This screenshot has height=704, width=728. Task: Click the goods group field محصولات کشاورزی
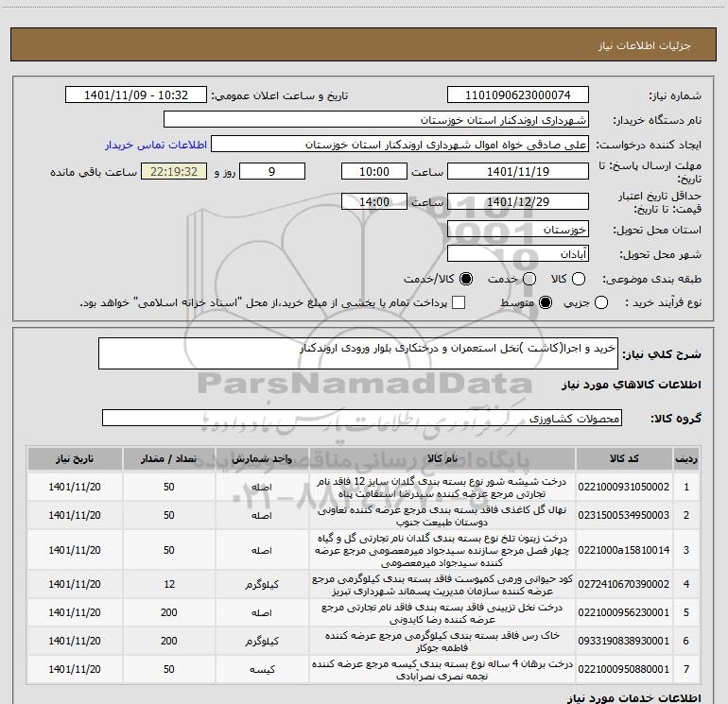pyautogui.click(x=362, y=418)
